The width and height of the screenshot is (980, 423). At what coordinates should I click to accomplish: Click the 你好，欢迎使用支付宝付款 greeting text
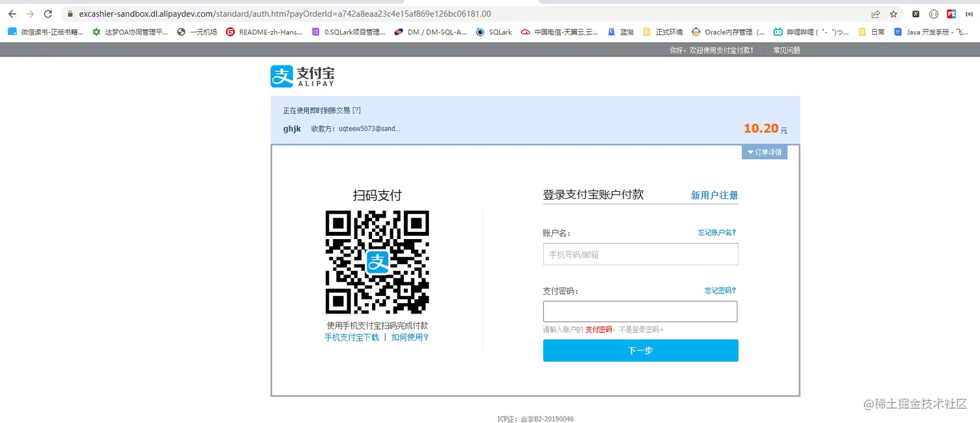[x=712, y=50]
